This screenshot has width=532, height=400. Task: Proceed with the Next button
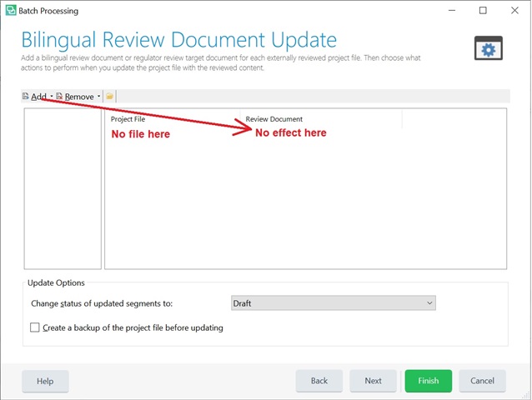[x=373, y=381]
